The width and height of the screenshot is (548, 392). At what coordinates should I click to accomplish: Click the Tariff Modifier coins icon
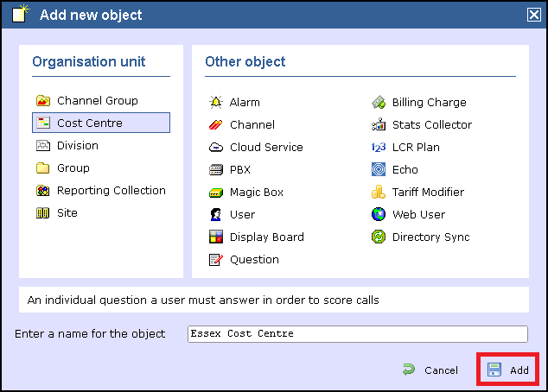pos(379,192)
